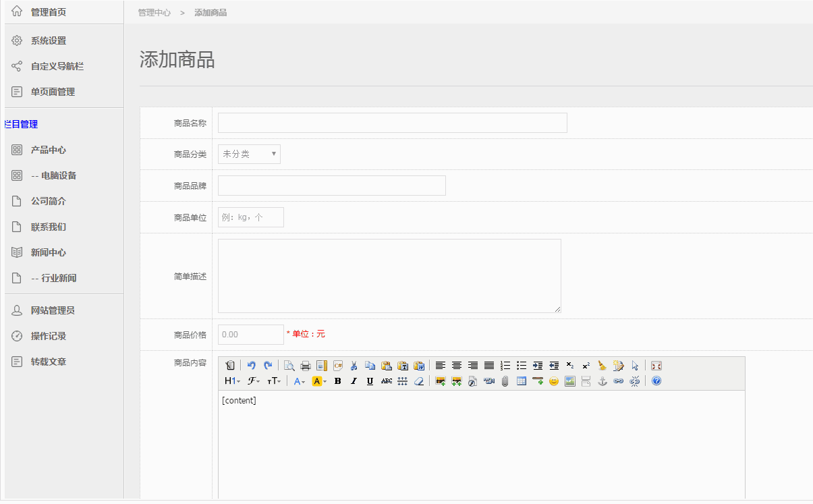Open the text background color picker
813x504 pixels.
pyautogui.click(x=319, y=381)
